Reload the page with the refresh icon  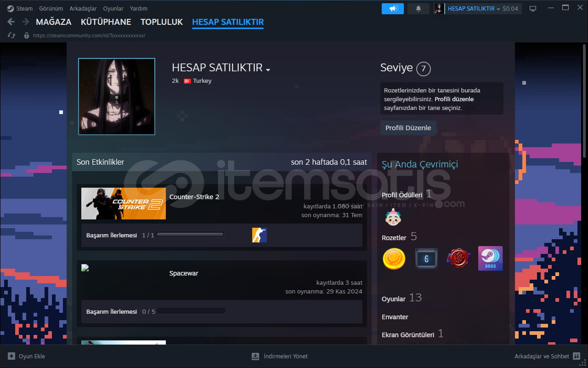(12, 35)
